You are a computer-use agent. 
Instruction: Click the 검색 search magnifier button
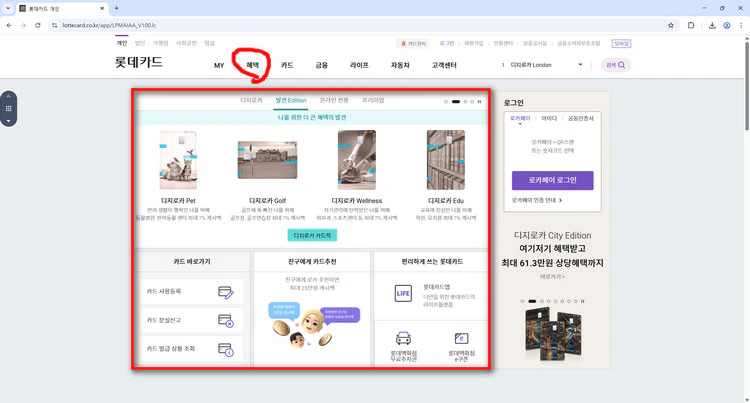point(616,65)
